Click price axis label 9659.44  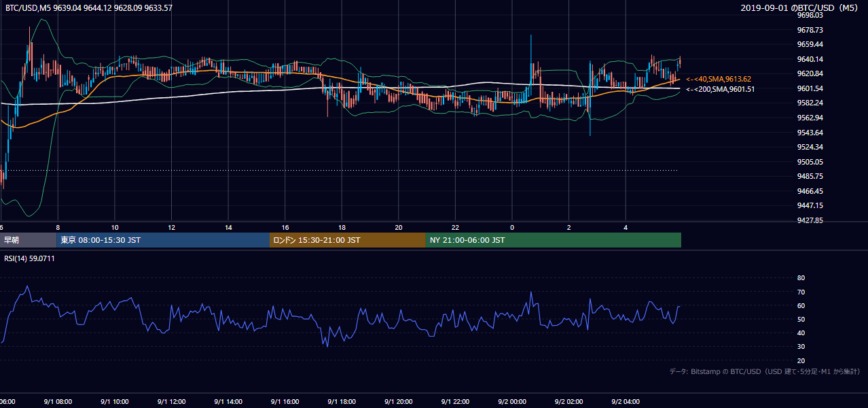(810, 44)
